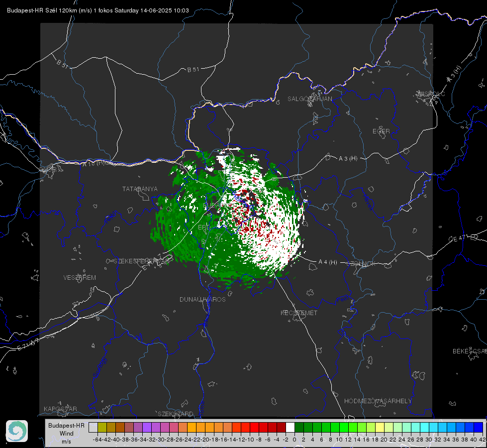Click the HÓDMEZŐVÁSÁRHELY city label

tap(378, 401)
